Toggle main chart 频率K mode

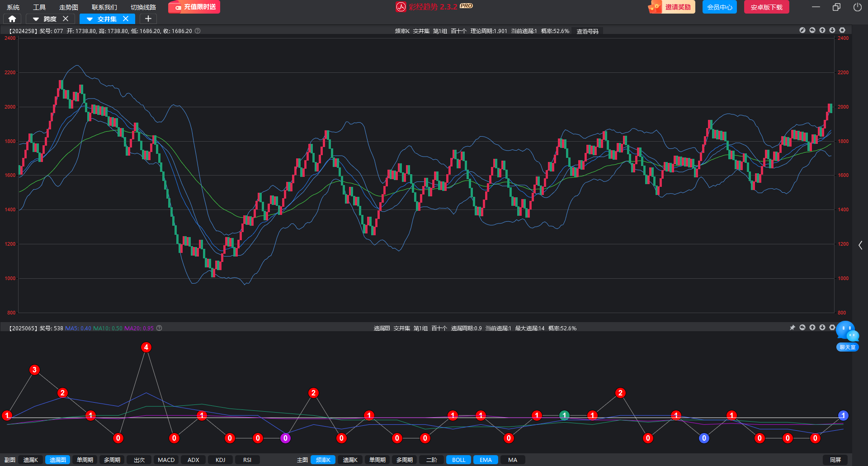pos(323,460)
